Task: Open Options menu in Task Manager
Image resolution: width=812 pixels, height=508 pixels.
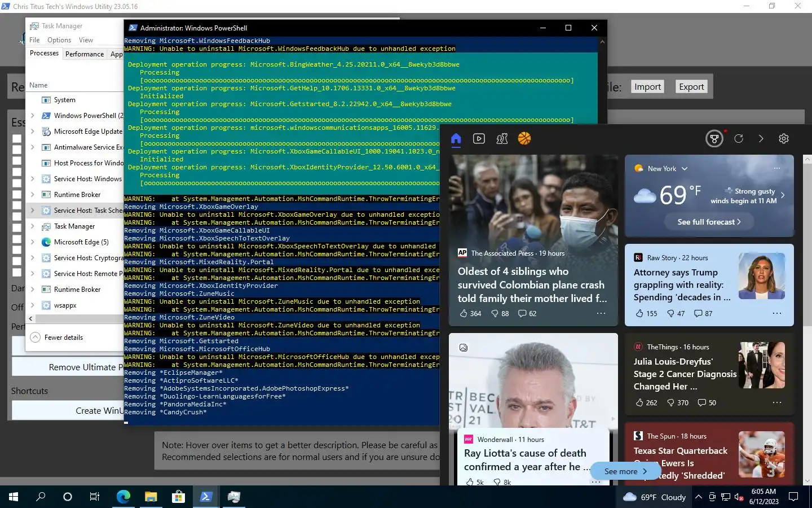Action: tap(59, 40)
